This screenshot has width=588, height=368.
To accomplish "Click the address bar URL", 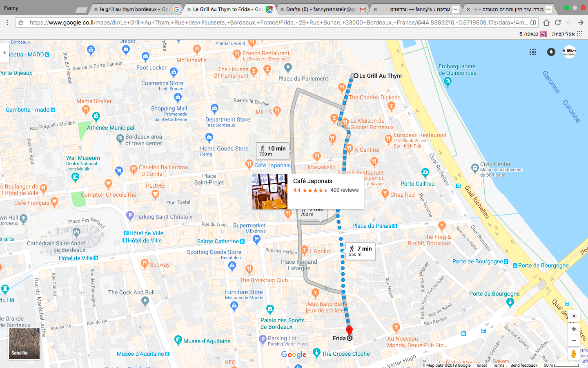I will [x=278, y=22].
